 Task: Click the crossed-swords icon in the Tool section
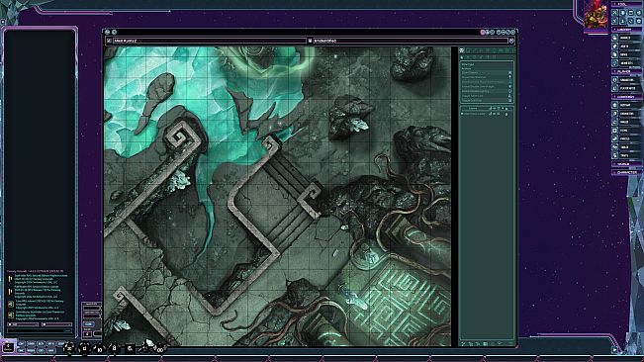(615, 13)
